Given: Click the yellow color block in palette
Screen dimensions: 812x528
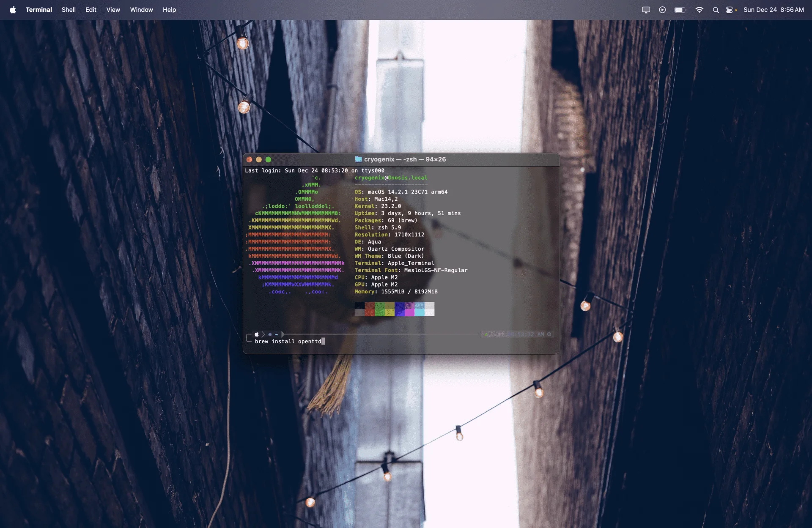Looking at the screenshot, I should point(390,309).
